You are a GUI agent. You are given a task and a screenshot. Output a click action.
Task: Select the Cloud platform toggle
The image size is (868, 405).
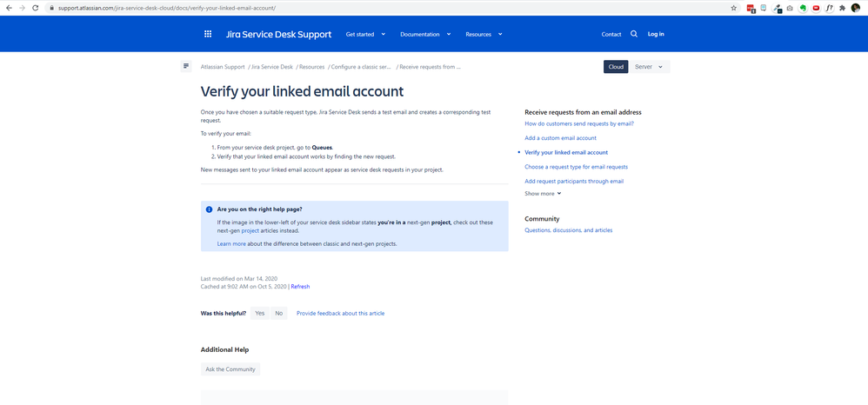click(616, 66)
